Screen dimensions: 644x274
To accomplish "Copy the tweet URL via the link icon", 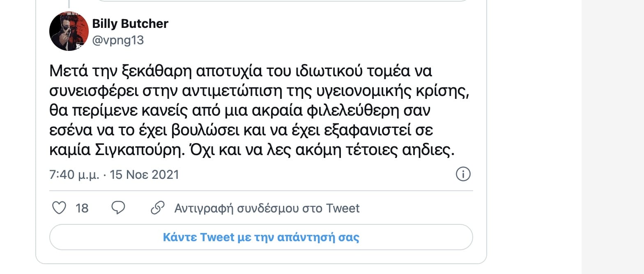I will pos(157,208).
